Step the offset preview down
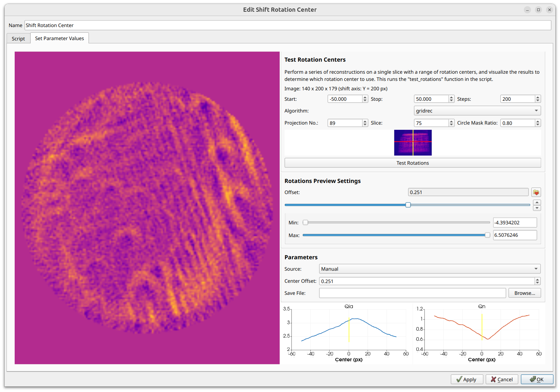Viewport: 560px width, 392px height. 537,208
